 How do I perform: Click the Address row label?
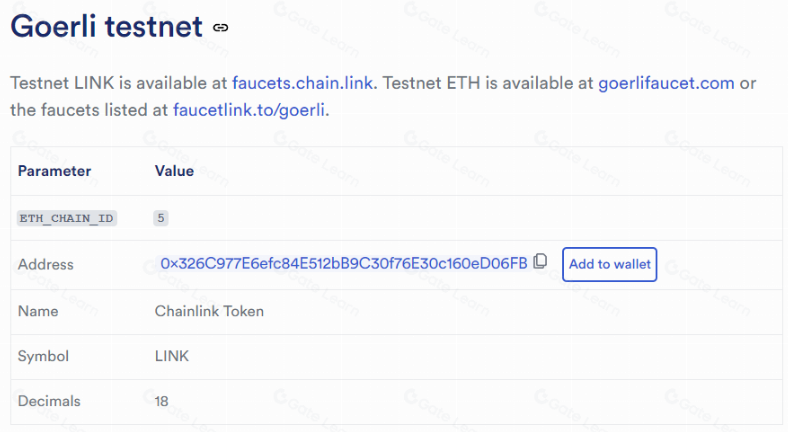pos(46,264)
